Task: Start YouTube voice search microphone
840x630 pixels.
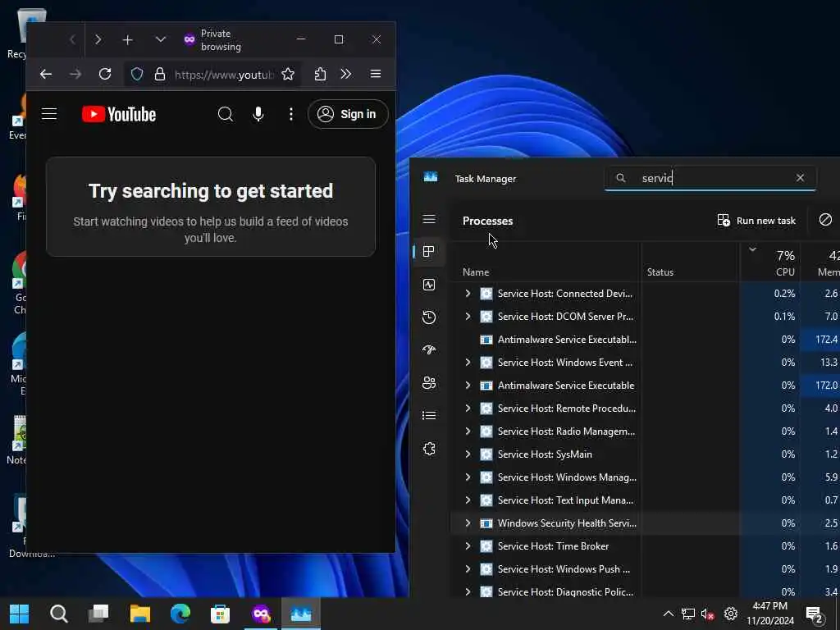Action: 258,114
